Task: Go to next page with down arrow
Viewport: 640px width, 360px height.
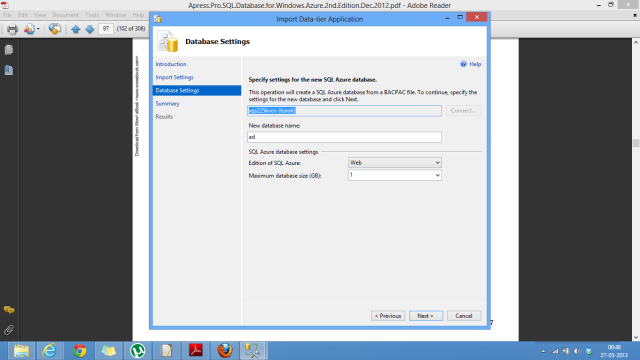Action: click(x=90, y=29)
